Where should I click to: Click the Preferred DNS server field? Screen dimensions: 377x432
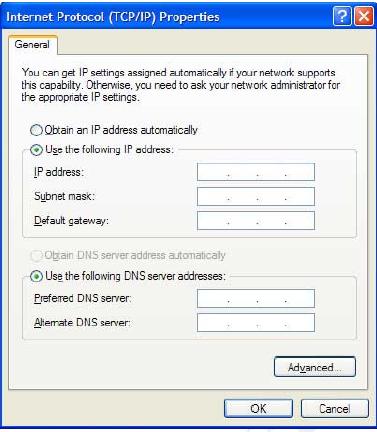(256, 298)
